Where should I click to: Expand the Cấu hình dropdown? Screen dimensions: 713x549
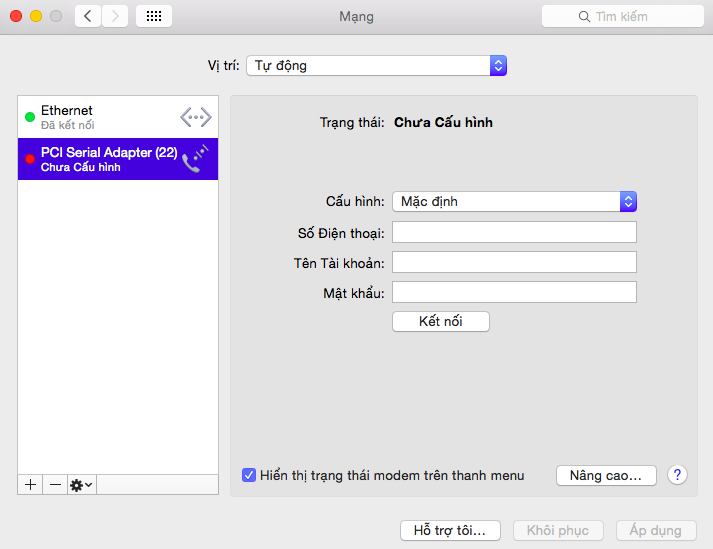(514, 201)
